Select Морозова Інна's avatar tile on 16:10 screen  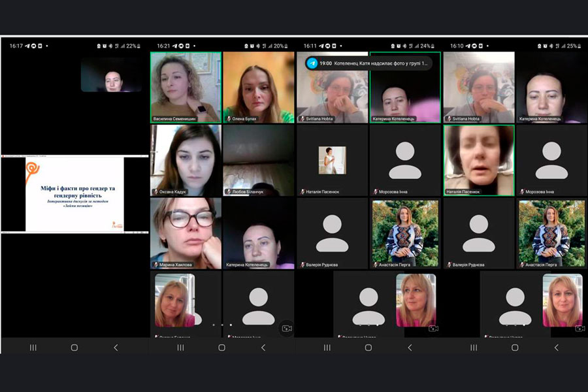pyautogui.click(x=551, y=160)
